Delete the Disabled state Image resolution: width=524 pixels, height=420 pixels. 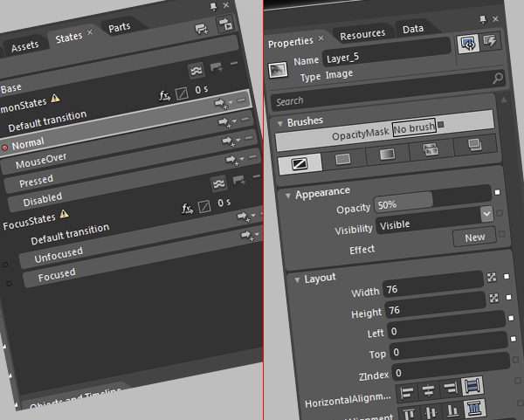(x=252, y=156)
